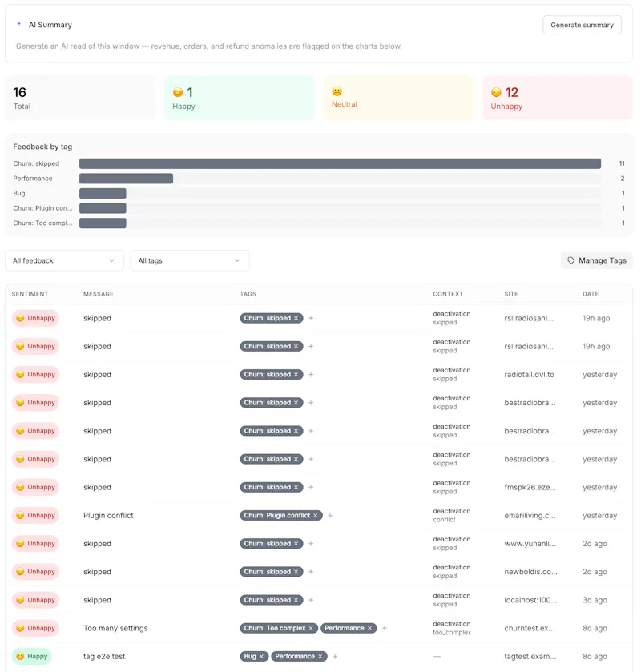Click the tagtest.exam... site cell
Screen dimensions: 641x672
(x=530, y=657)
